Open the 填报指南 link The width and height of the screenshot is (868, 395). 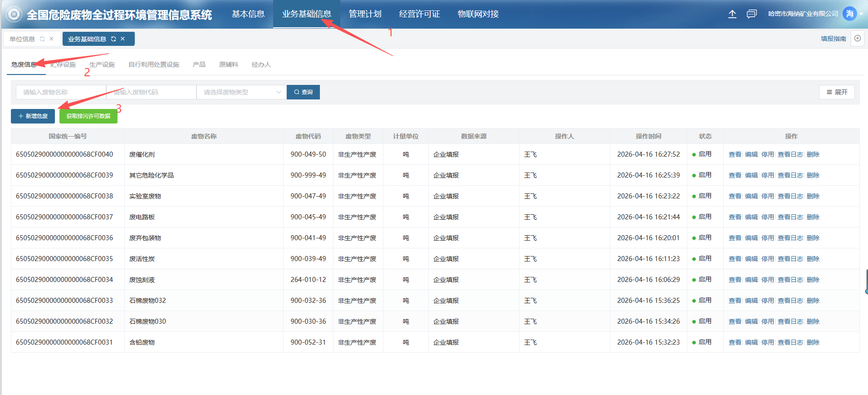[833, 39]
